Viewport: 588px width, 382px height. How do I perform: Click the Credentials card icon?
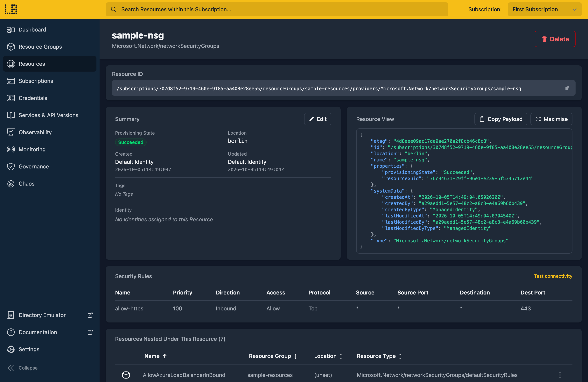coord(11,98)
